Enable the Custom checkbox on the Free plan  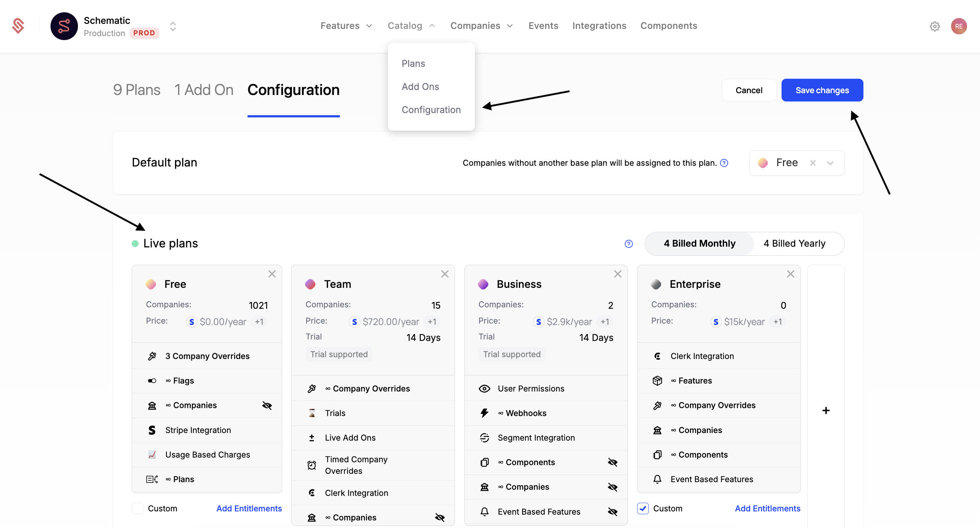(137, 508)
